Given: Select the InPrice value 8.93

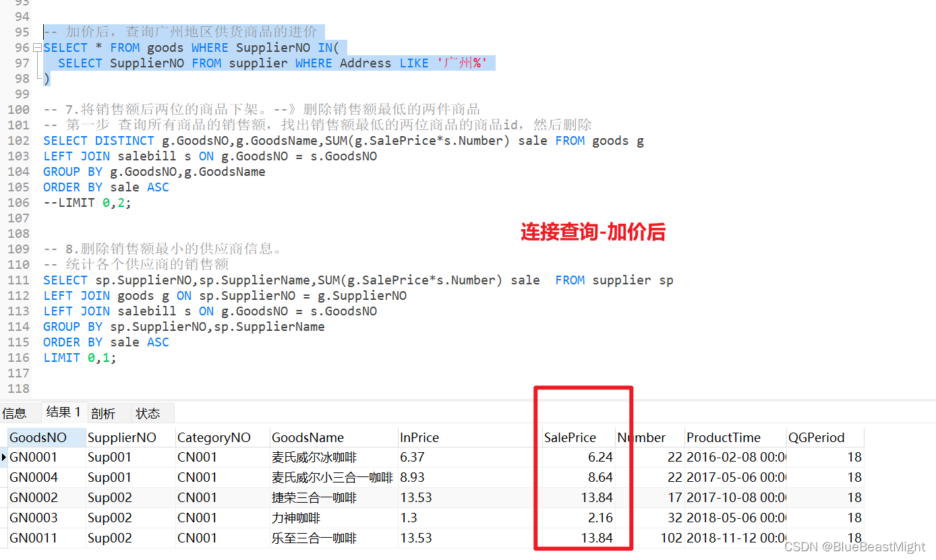Looking at the screenshot, I should 470,478.
